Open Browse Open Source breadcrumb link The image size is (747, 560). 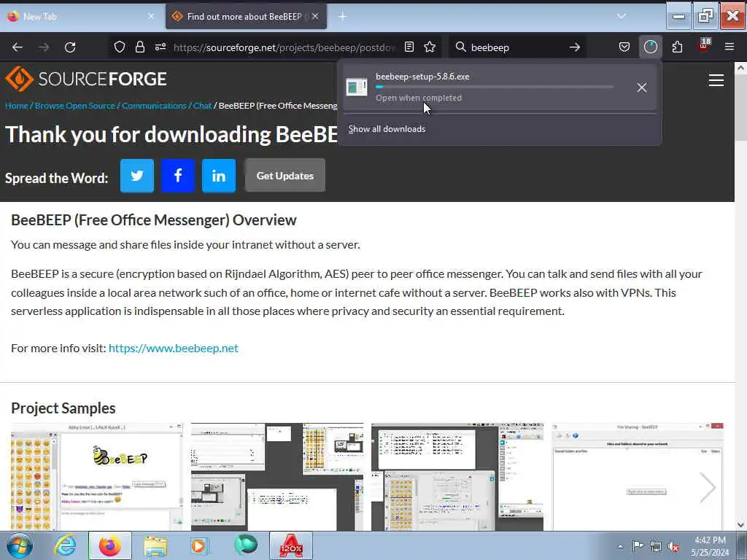click(x=75, y=106)
